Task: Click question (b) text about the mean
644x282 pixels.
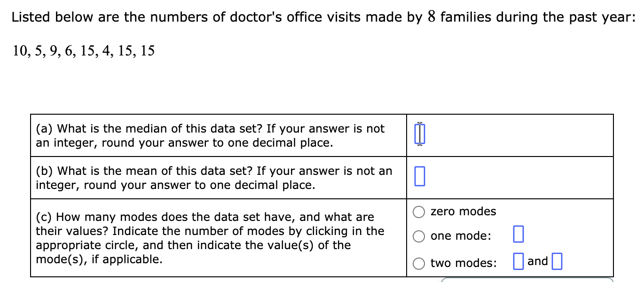Action: (x=214, y=178)
